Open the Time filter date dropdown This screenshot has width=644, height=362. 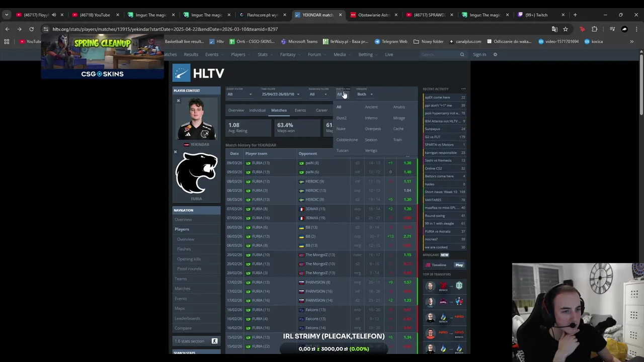[x=280, y=94]
